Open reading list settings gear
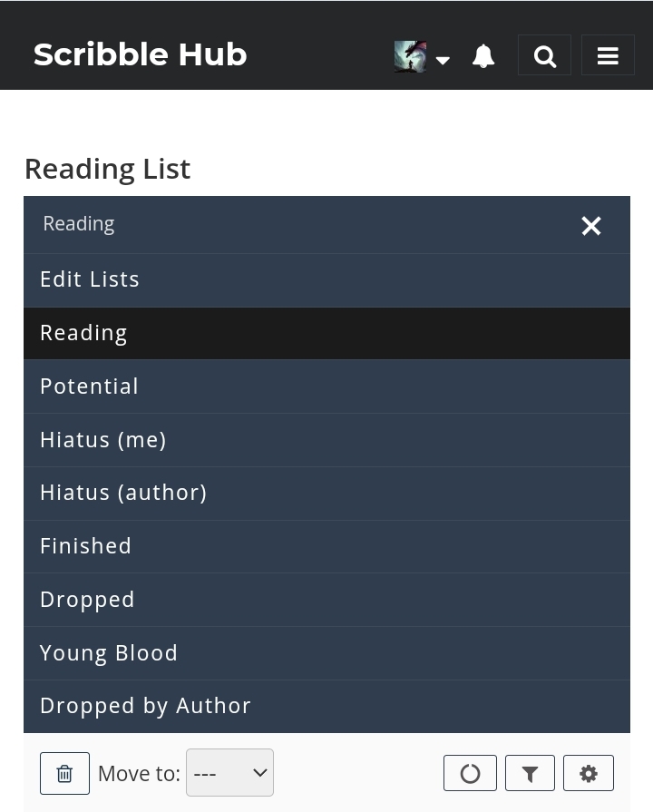 588,773
